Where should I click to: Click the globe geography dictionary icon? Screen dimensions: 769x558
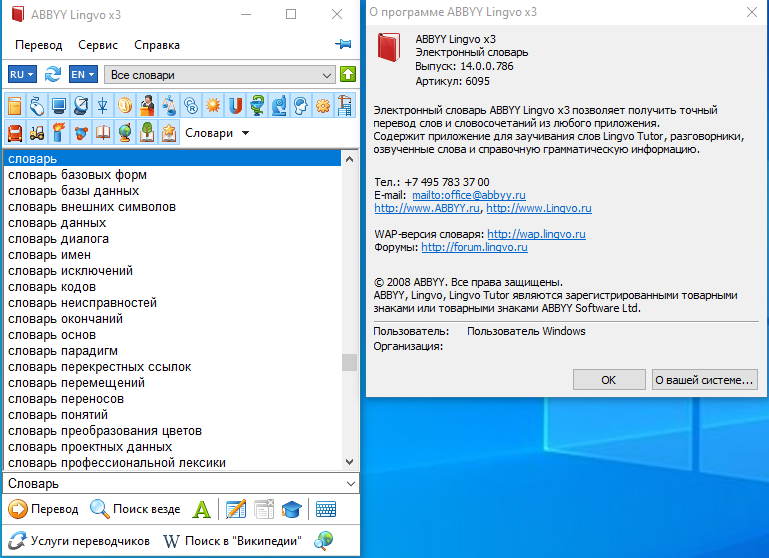[125, 133]
